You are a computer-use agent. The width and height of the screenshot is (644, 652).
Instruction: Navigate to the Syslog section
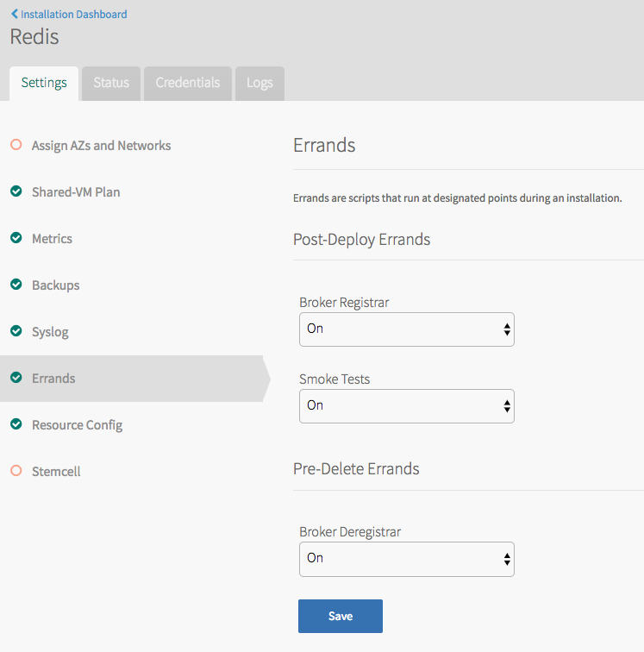pyautogui.click(x=50, y=332)
